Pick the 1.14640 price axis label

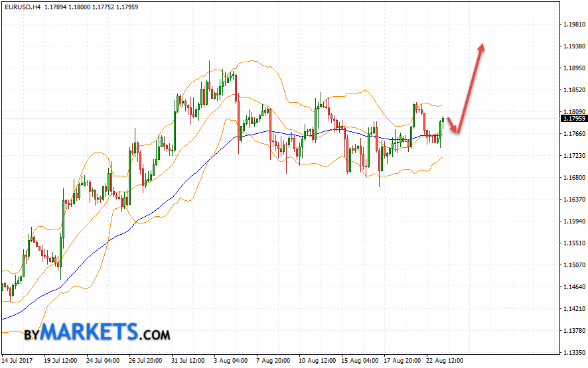[571, 287]
